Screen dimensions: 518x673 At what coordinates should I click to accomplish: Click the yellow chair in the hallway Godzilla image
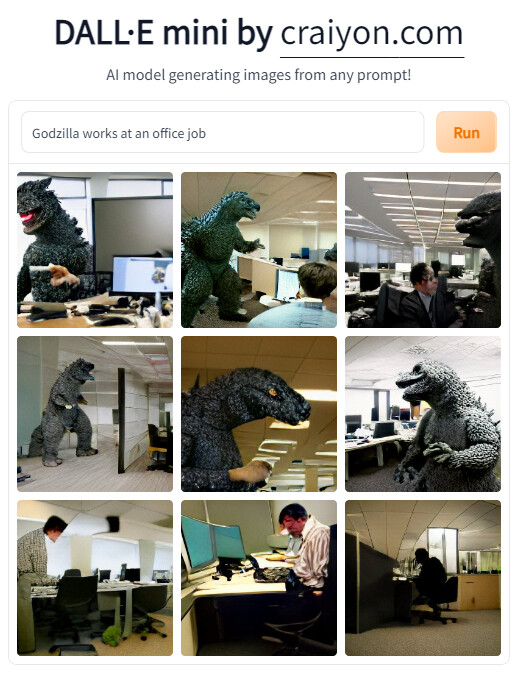click(158, 449)
